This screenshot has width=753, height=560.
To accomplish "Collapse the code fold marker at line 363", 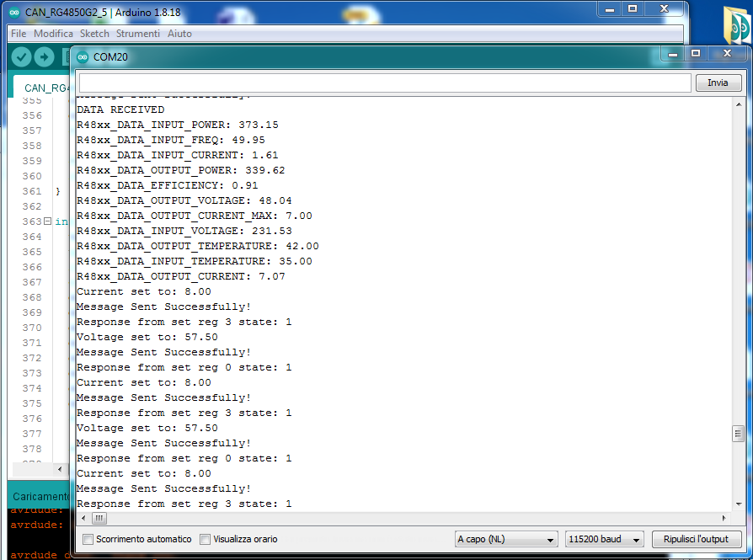I will click(48, 221).
